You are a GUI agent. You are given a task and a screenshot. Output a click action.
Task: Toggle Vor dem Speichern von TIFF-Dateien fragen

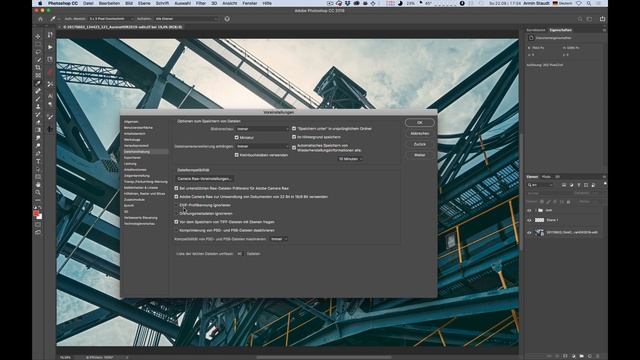click(x=176, y=222)
